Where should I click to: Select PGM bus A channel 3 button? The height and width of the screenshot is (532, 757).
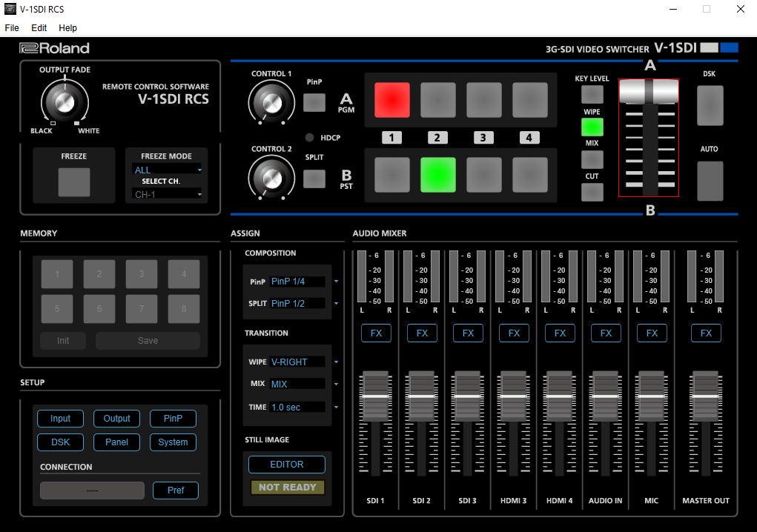[x=483, y=100]
